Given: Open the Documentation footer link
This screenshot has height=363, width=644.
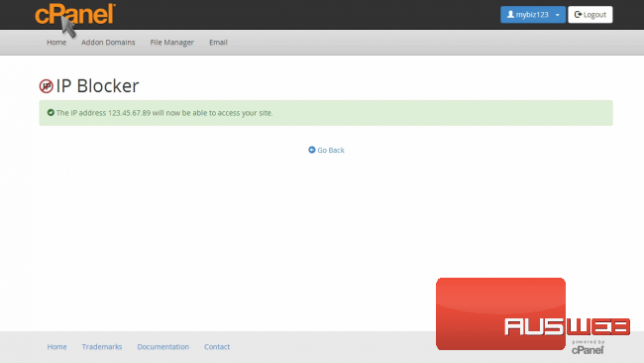Looking at the screenshot, I should coord(163,346).
